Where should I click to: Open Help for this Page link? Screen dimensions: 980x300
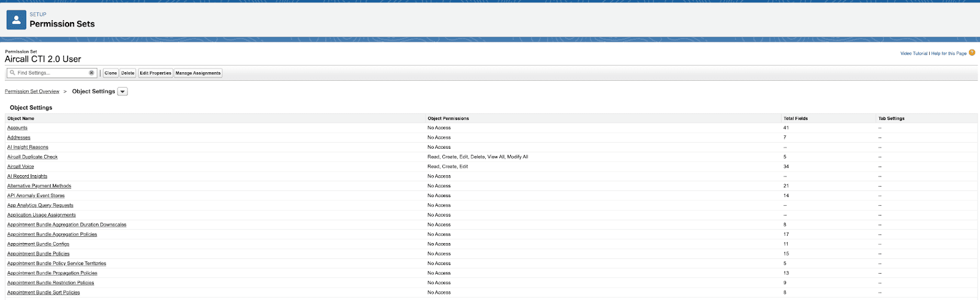click(x=949, y=54)
